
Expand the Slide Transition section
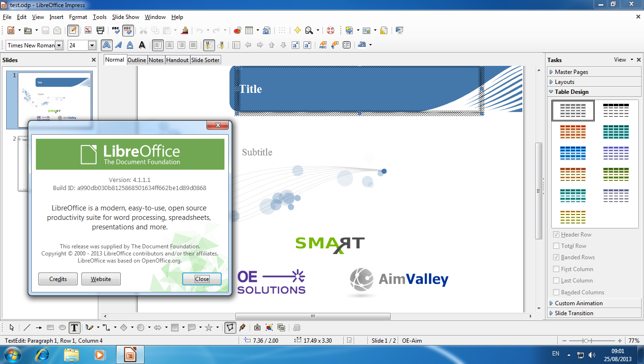pos(573,313)
